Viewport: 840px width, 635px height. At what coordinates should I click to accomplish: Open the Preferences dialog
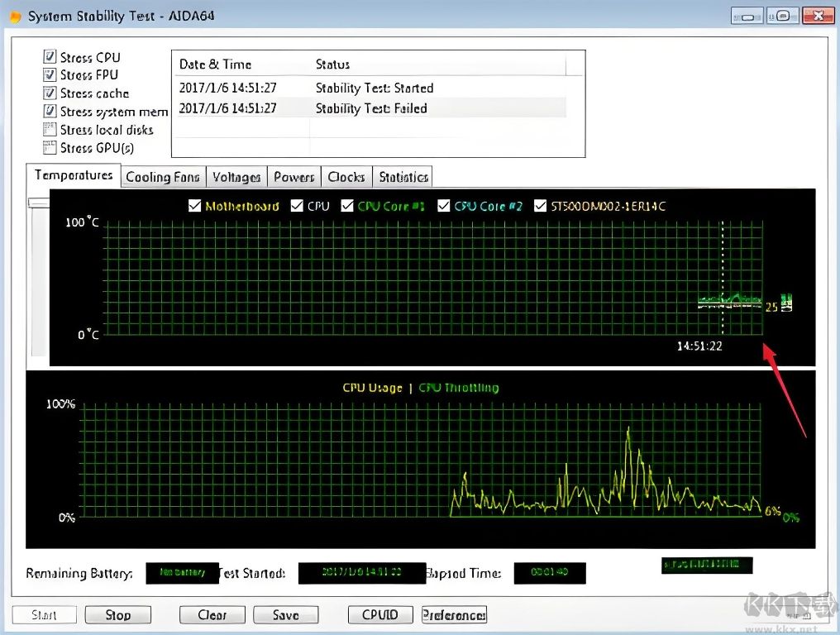454,615
